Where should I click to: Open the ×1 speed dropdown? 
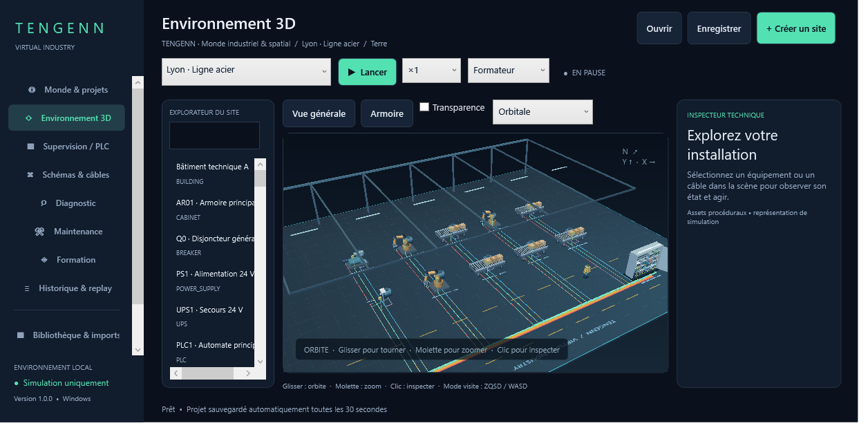click(x=431, y=71)
